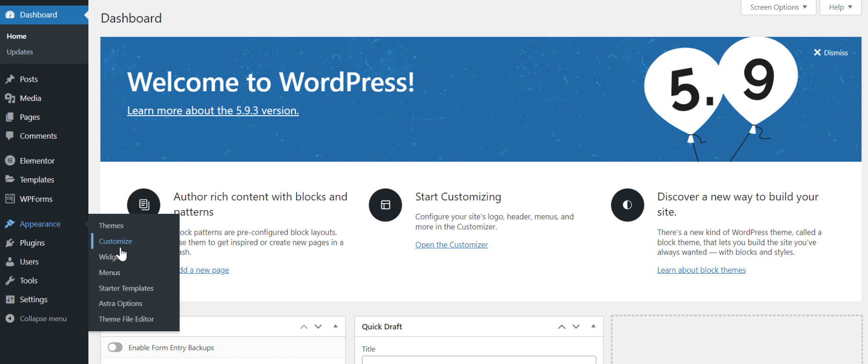Click Learn more about 5.9.3 version
The width and height of the screenshot is (868, 364).
click(213, 110)
